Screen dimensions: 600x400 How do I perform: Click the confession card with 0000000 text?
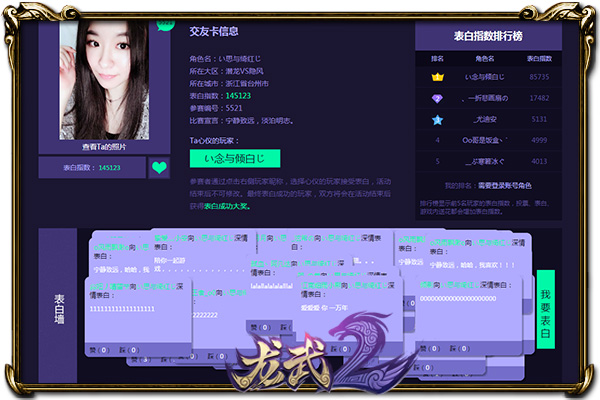click(465, 300)
